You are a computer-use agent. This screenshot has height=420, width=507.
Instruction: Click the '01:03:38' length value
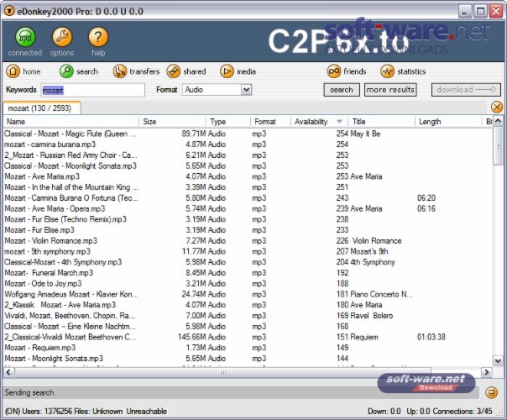(x=431, y=337)
